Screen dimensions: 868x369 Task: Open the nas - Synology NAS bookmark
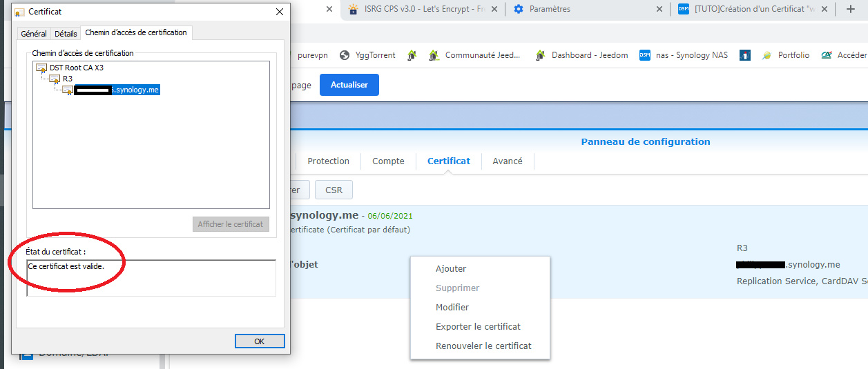tap(683, 55)
